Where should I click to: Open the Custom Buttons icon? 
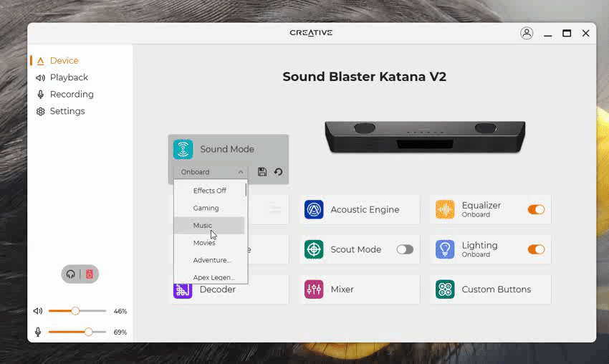pyautogui.click(x=445, y=289)
